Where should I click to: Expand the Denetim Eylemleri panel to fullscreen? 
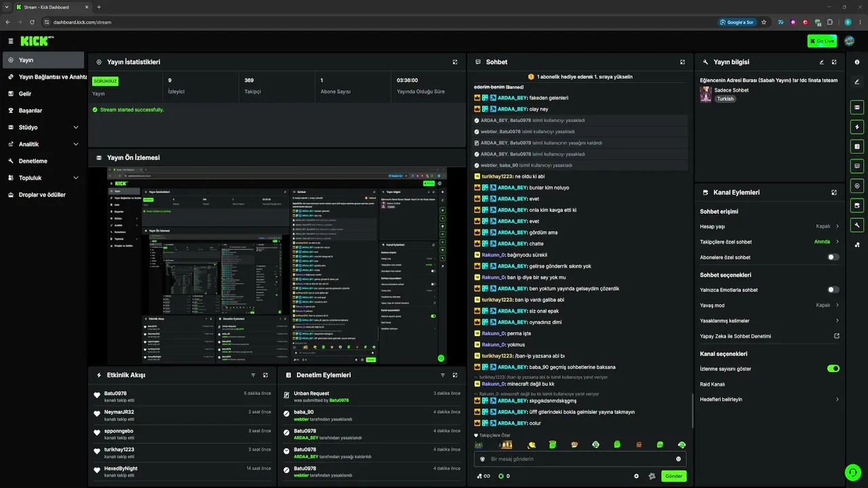455,375
